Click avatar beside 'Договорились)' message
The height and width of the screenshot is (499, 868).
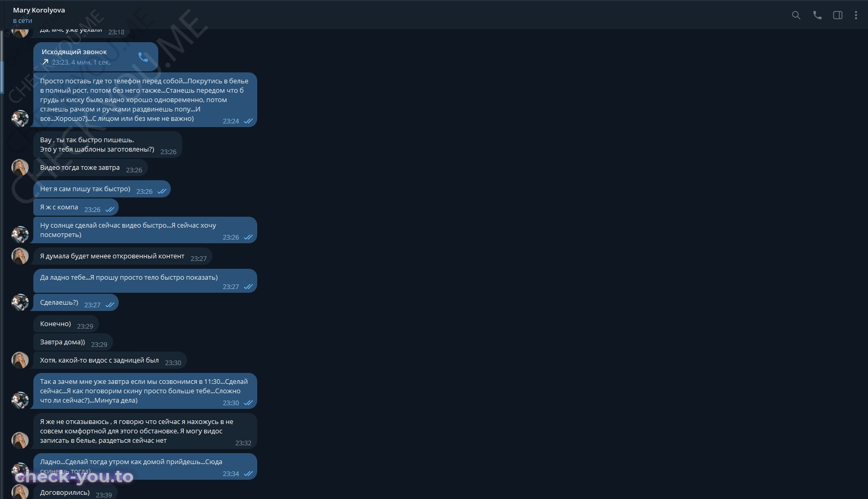point(20,492)
